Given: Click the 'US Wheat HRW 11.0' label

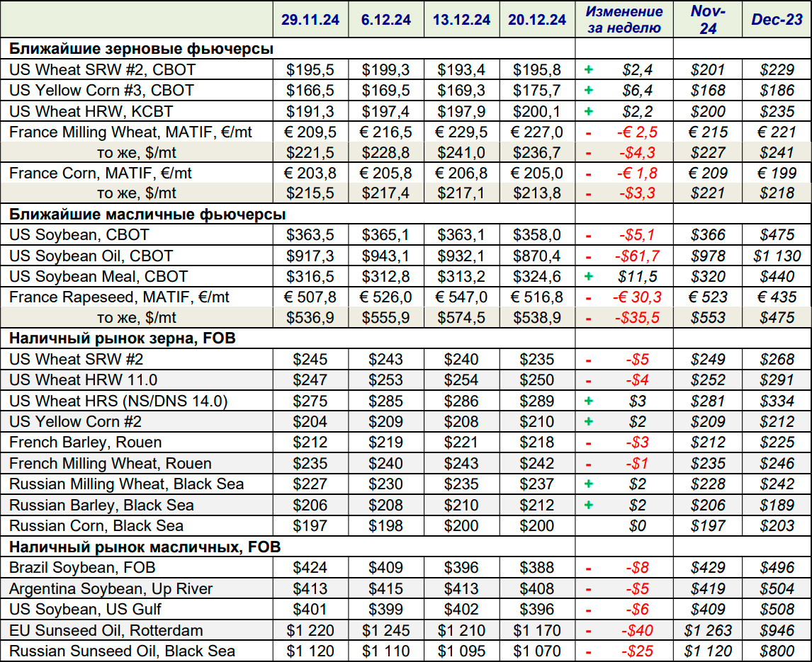Looking at the screenshot, I should tap(84, 380).
